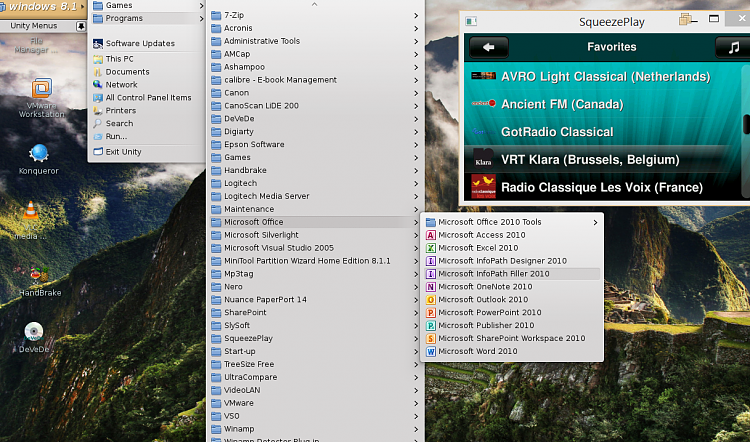Open the Handbrake programs folder
750x442 pixels.
(x=315, y=170)
